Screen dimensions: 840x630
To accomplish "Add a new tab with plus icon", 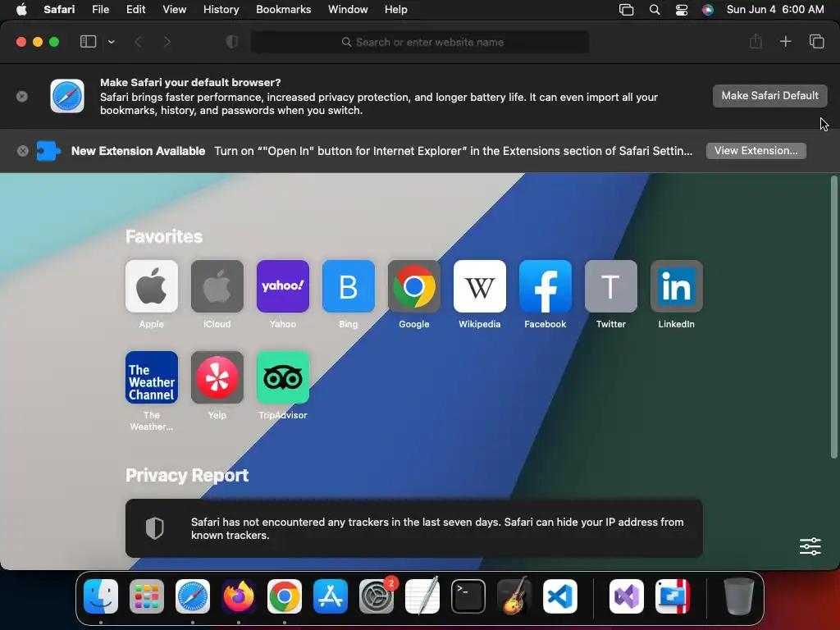I will pyautogui.click(x=785, y=41).
